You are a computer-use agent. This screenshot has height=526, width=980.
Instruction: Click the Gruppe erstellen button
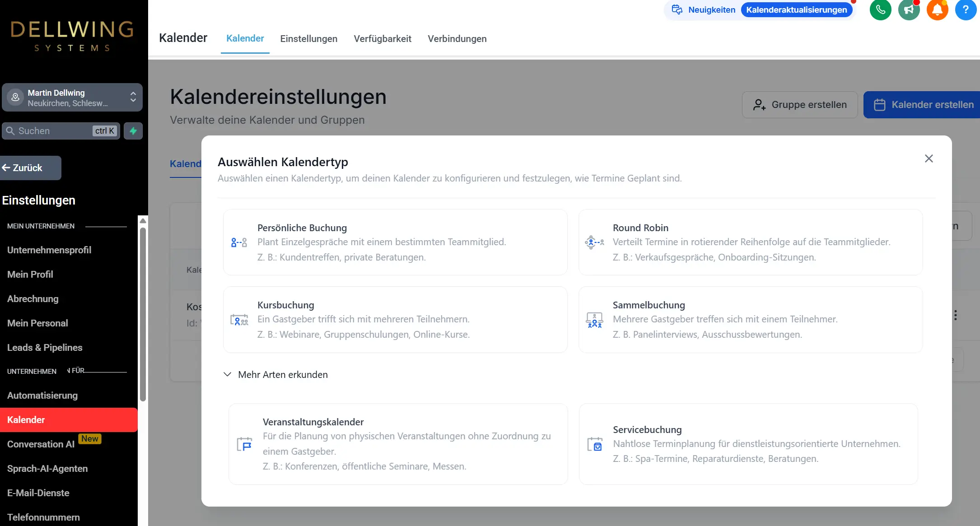(800, 105)
